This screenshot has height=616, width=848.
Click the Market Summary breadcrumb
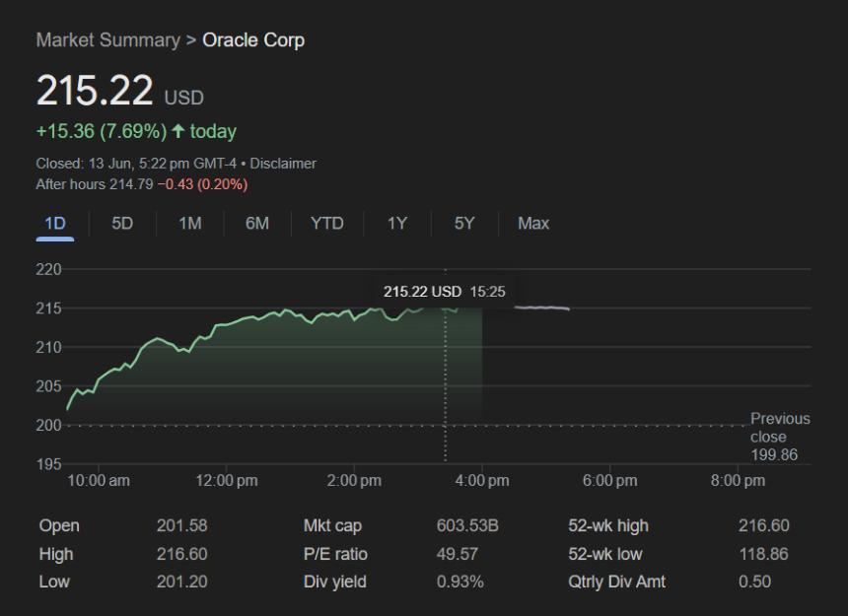(x=107, y=40)
